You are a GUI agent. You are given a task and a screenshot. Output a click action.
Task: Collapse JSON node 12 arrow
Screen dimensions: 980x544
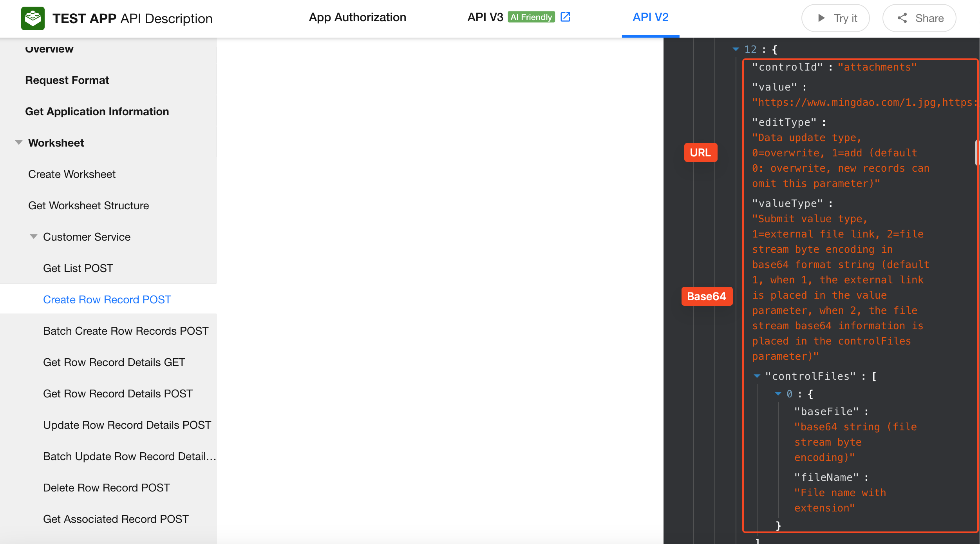(736, 49)
